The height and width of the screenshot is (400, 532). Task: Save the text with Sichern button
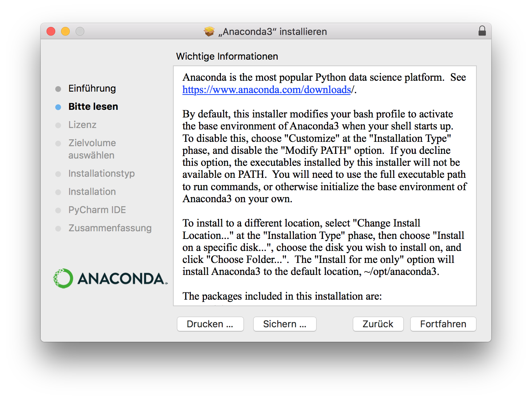[285, 324]
